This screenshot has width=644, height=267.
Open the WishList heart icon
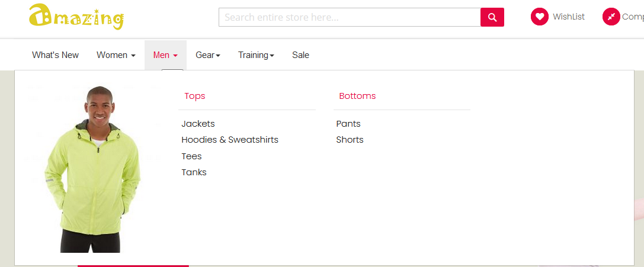click(x=539, y=17)
